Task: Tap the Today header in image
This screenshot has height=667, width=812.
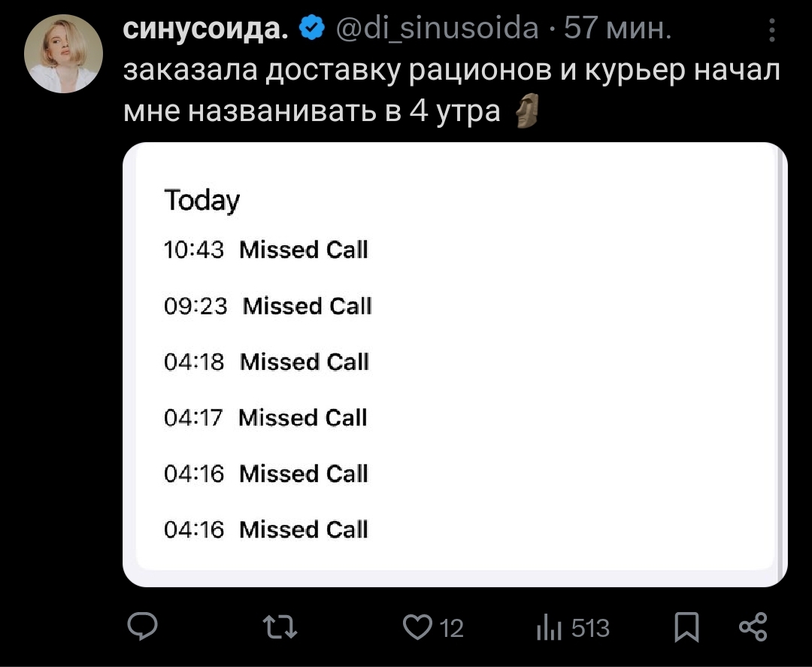Action: [x=202, y=200]
